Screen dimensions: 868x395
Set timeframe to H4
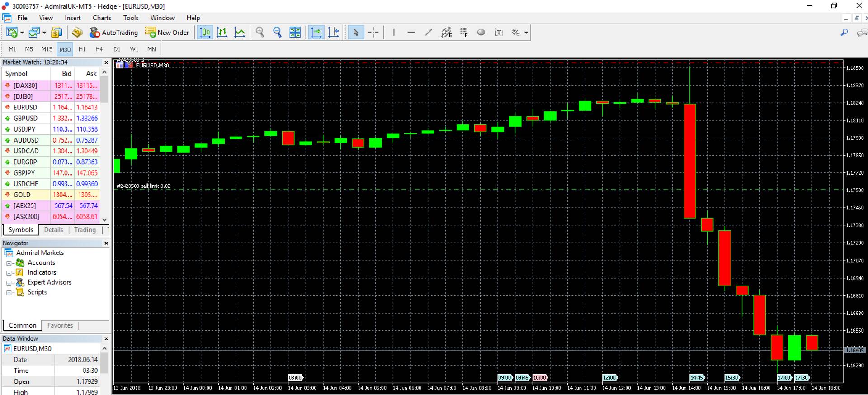tap(99, 49)
